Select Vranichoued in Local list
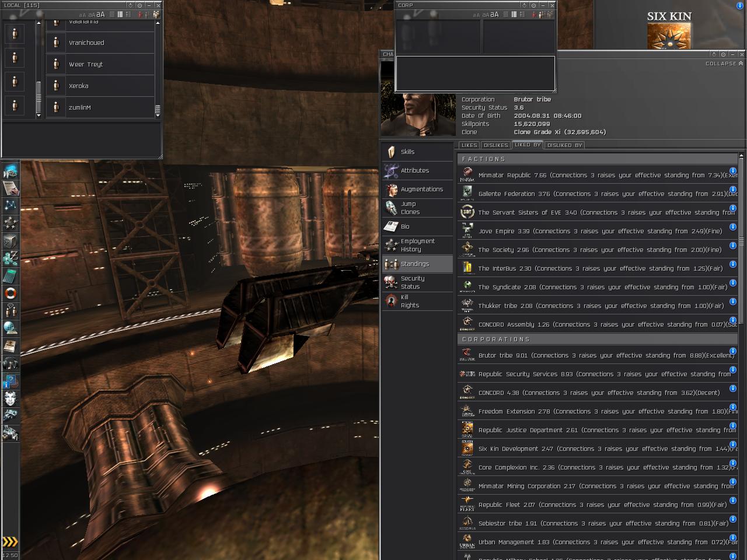This screenshot has height=560, width=747. click(100, 43)
